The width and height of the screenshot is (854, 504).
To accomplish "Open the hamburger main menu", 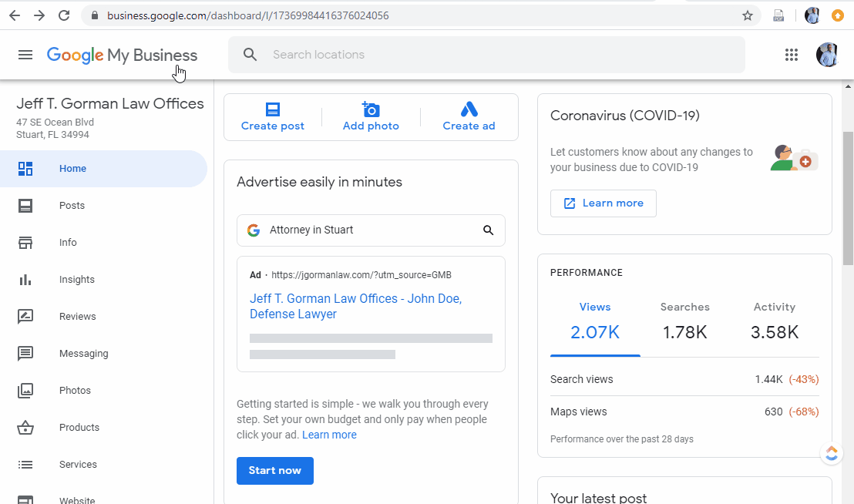I will 25,55.
